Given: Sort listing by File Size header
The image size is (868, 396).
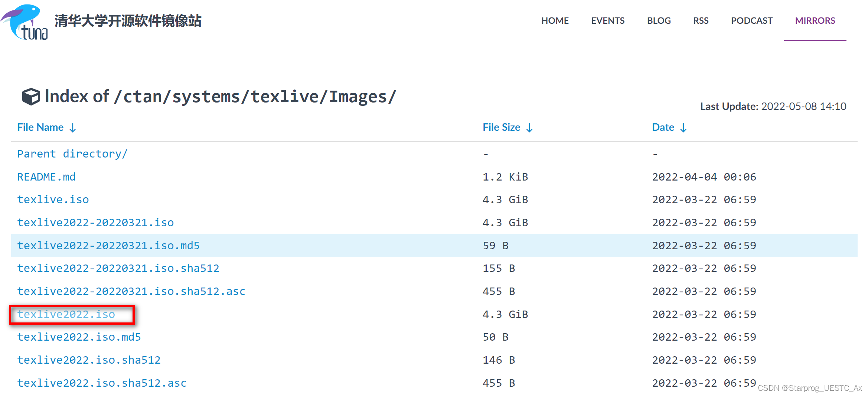Looking at the screenshot, I should (501, 127).
